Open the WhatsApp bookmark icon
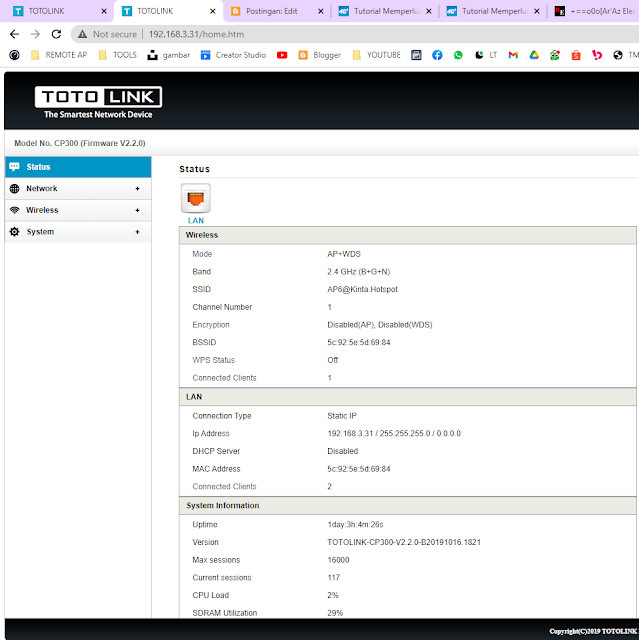 458,55
